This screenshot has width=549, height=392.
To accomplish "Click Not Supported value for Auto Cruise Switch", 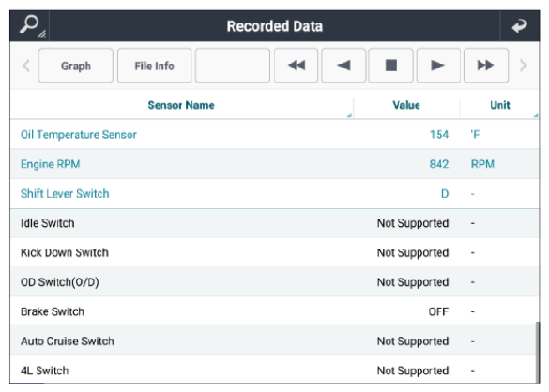I will click(x=413, y=341).
